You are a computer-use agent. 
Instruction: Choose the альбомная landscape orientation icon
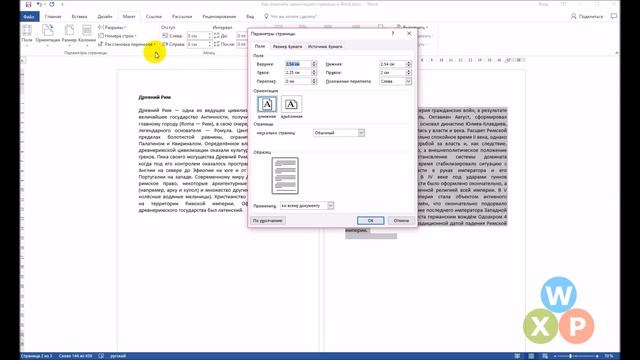coord(291,104)
